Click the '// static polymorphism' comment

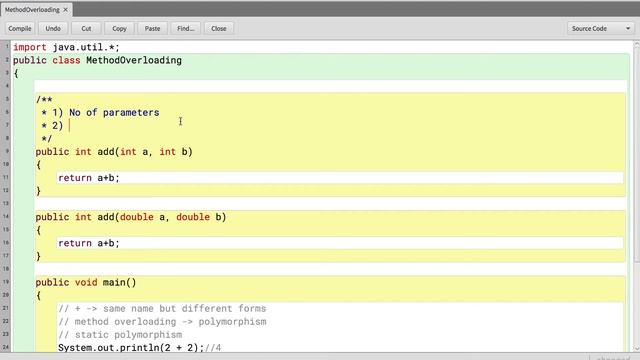point(120,335)
